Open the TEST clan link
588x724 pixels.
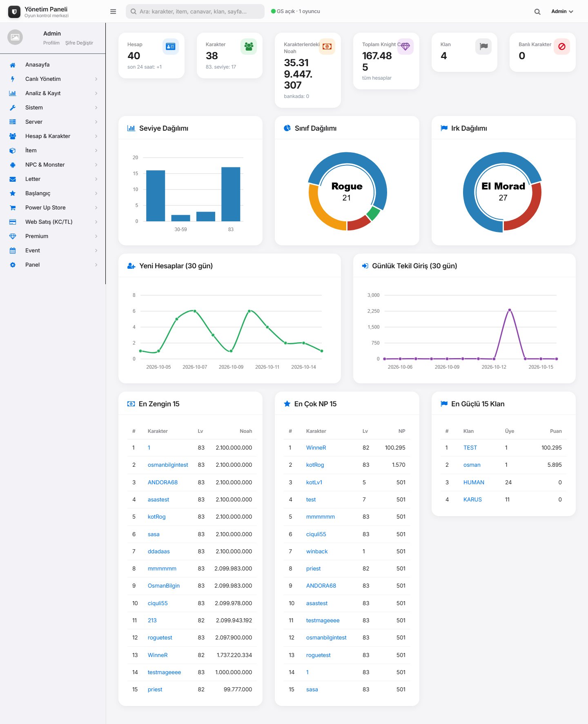point(470,448)
